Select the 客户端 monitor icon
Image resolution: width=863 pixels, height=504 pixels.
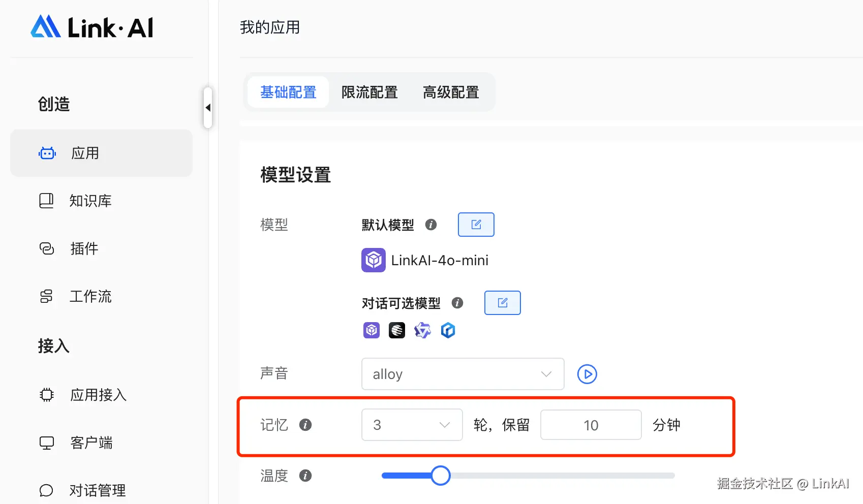click(x=47, y=443)
